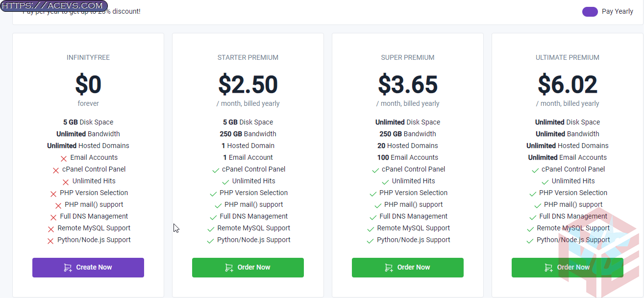This screenshot has height=298, width=644.
Task: Click green check beside Super Premium Remote MySQL Support
Action: click(371, 229)
